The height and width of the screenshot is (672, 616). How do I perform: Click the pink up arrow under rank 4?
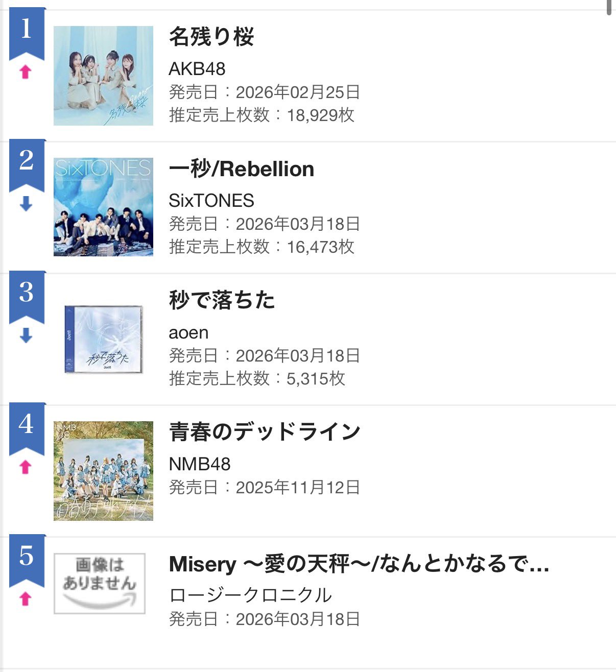click(x=26, y=467)
